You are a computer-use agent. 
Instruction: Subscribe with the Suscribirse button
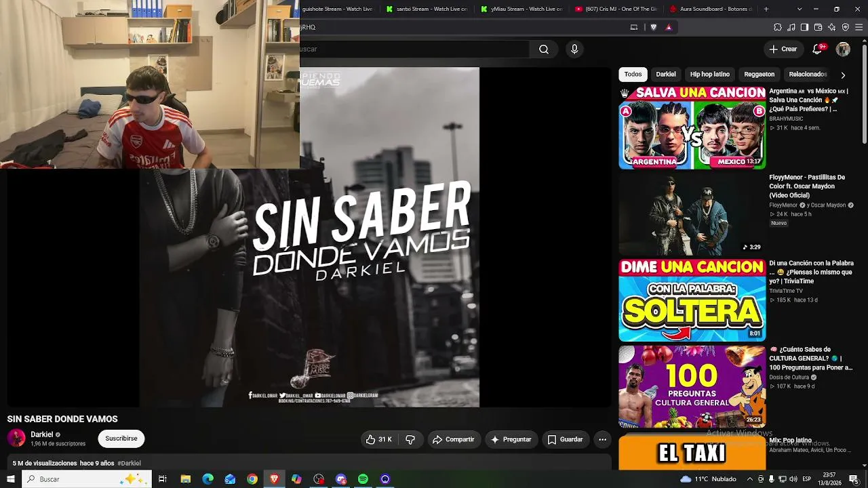121,439
